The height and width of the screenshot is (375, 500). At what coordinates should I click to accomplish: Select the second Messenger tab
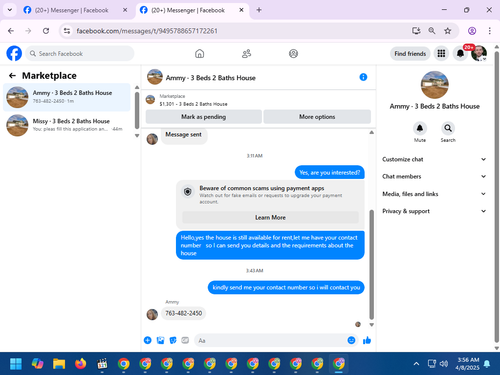(188, 10)
